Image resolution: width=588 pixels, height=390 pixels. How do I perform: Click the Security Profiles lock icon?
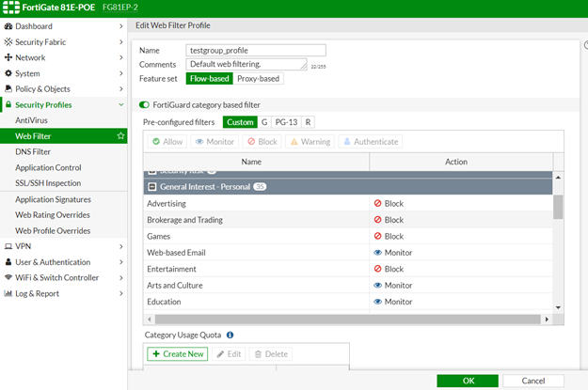pyautogui.click(x=8, y=104)
